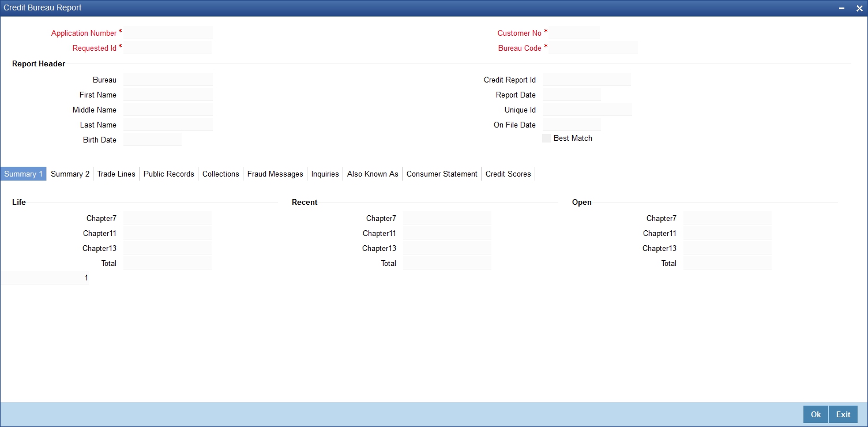Image resolution: width=868 pixels, height=427 pixels.
Task: Enable the Best Match checkbox
Action: [546, 138]
